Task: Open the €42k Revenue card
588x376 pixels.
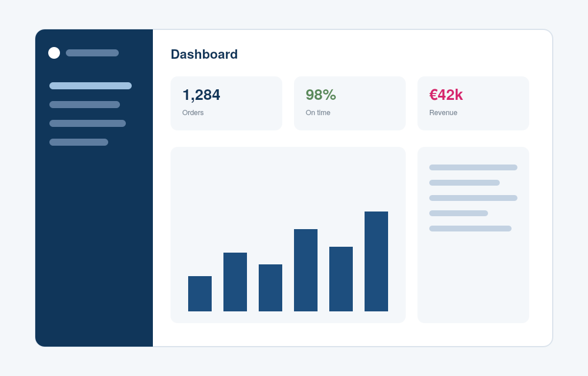Action: (x=473, y=103)
